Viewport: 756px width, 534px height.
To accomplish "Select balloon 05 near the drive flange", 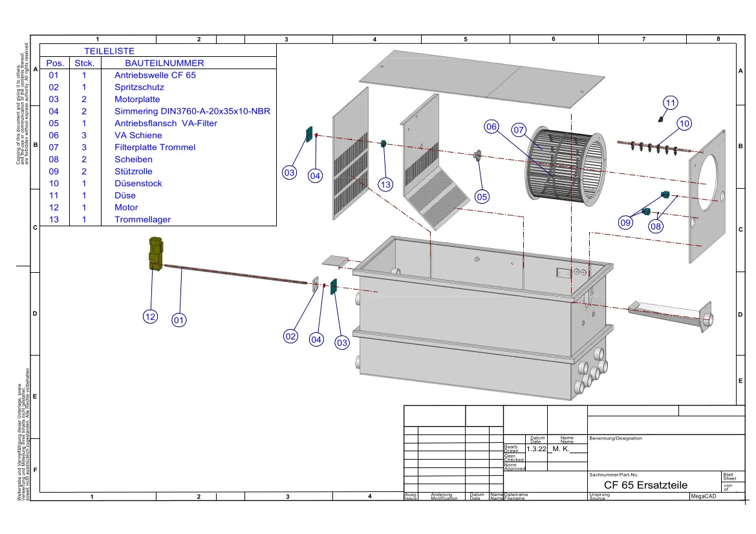I will point(482,196).
